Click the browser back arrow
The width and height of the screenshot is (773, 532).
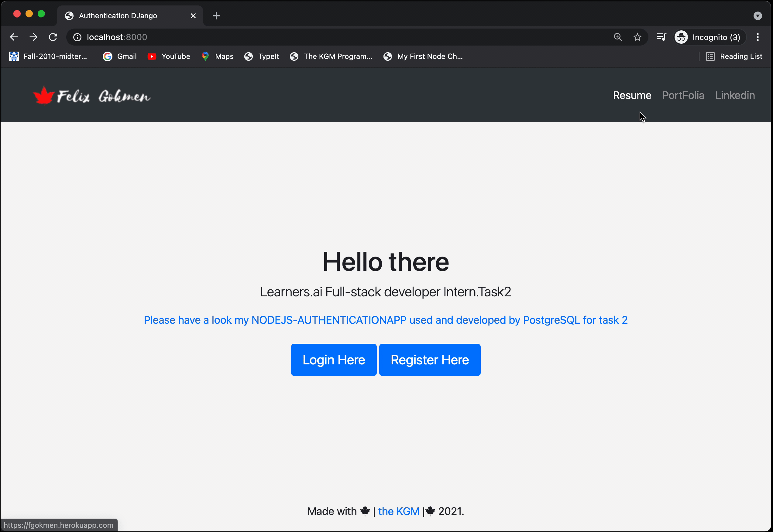14,37
